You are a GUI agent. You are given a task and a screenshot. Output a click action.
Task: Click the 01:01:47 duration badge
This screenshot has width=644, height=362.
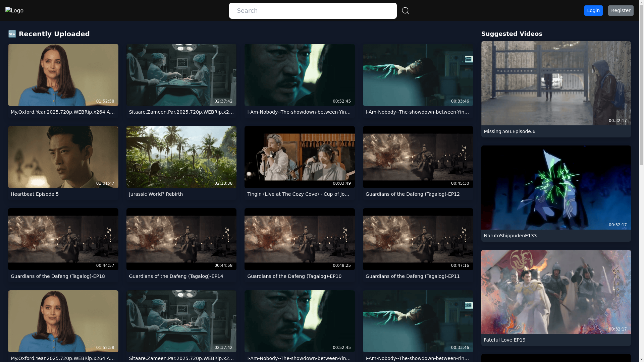[105, 183]
